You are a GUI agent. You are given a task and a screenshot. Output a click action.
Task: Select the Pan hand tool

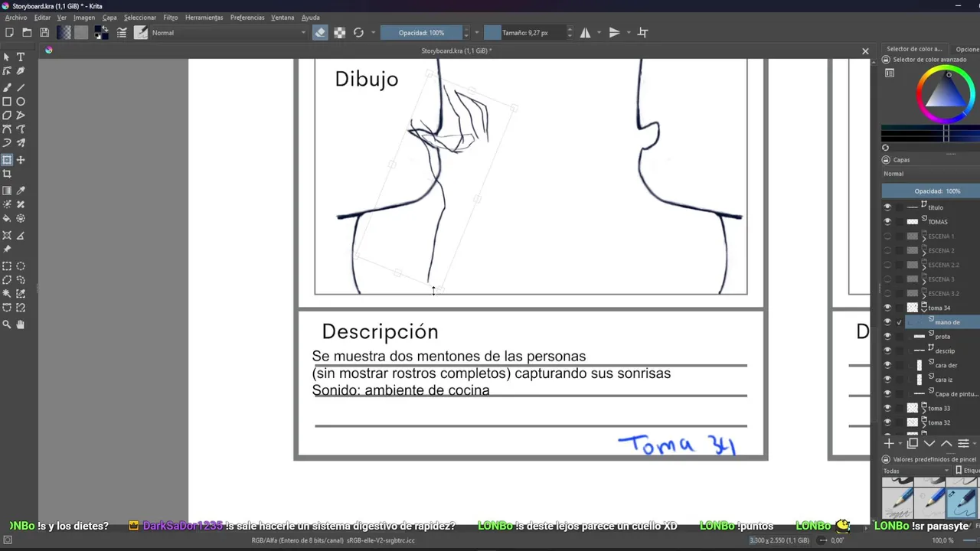pyautogui.click(x=21, y=324)
